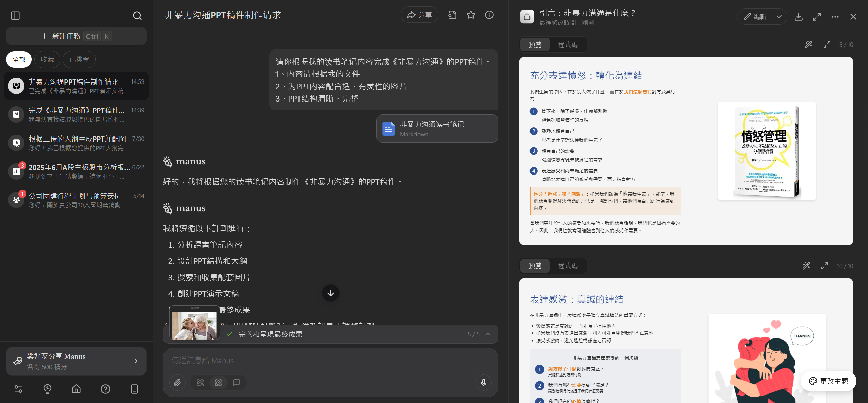The image size is (868, 403).
Task: Select the 收藏 filter pill
Action: [47, 60]
